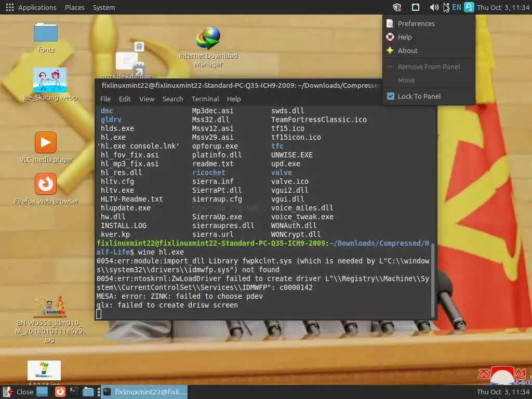532x399 pixels.
Task: Click 'hlds.exe' in the terminal listing
Action: pos(117,129)
